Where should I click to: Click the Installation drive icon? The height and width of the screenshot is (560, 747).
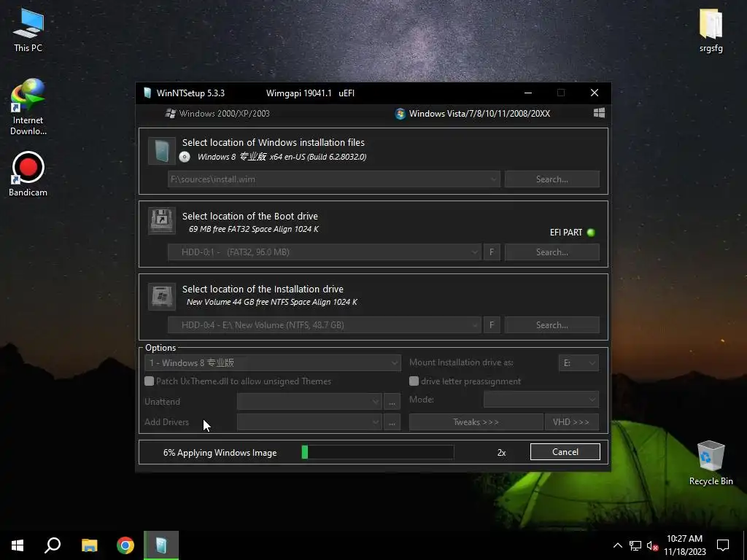[161, 296]
